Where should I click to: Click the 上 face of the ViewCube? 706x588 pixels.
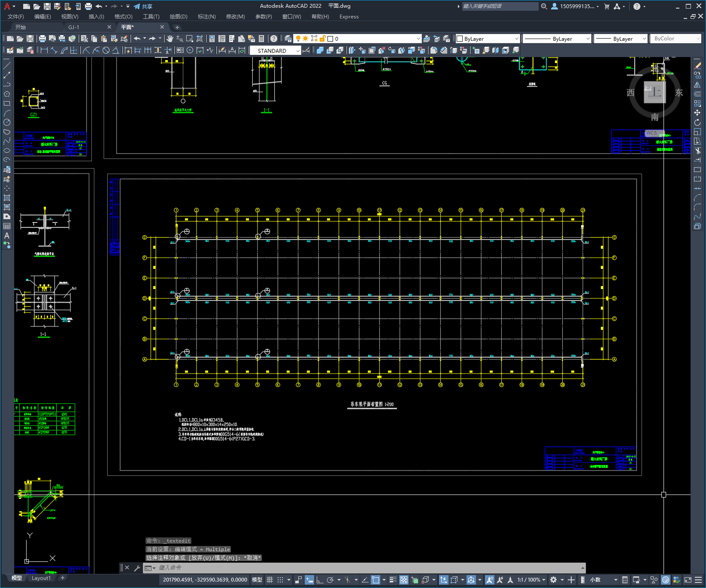point(654,93)
